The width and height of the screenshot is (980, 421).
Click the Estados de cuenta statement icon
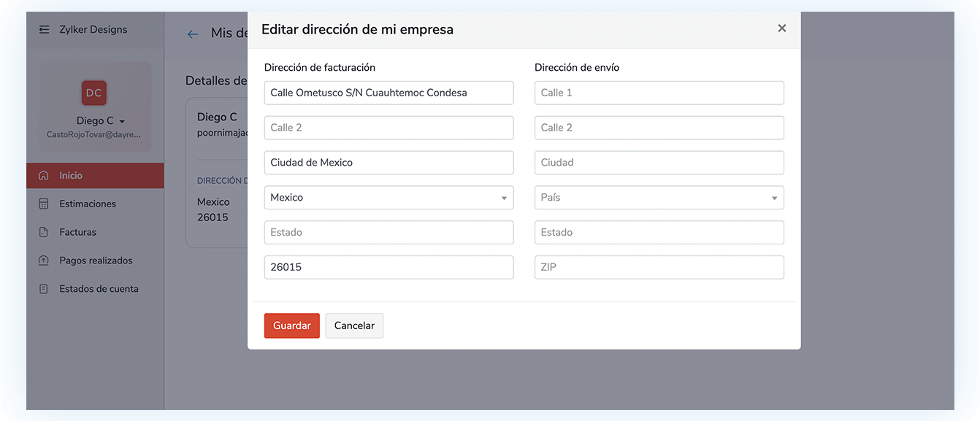point(44,288)
